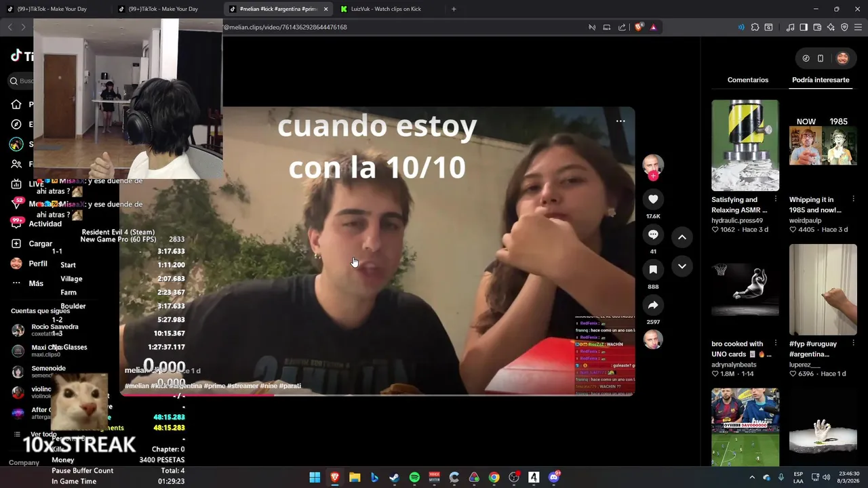Click the tab audio playing indicator

tap(741, 27)
